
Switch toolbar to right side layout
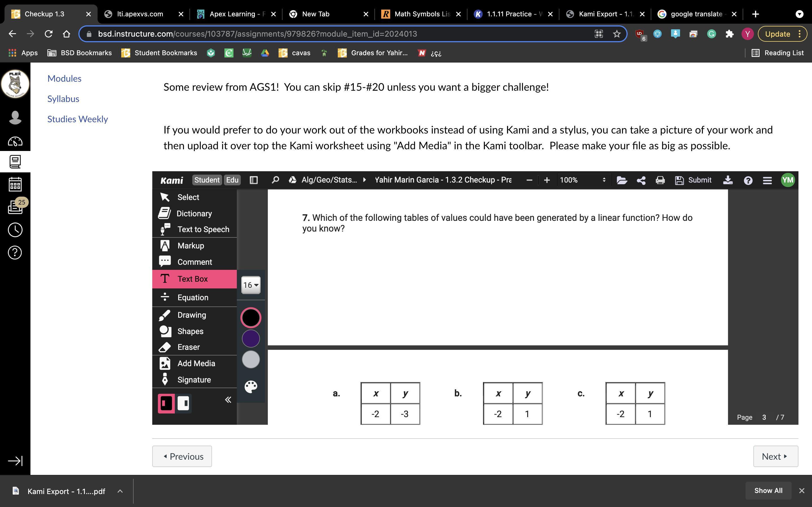pyautogui.click(x=183, y=403)
